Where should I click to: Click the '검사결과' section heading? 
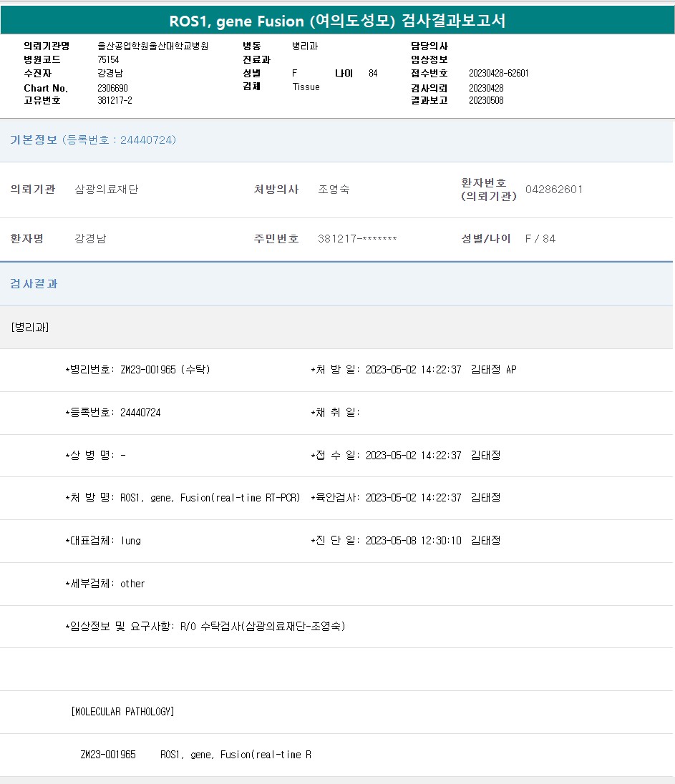34,284
